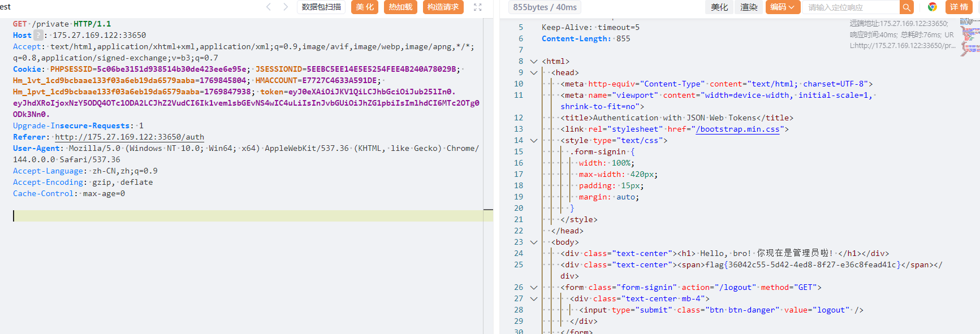Viewport: 980px width, 334px height.
Task: Click the Host count badge icon
Action: (x=38, y=35)
